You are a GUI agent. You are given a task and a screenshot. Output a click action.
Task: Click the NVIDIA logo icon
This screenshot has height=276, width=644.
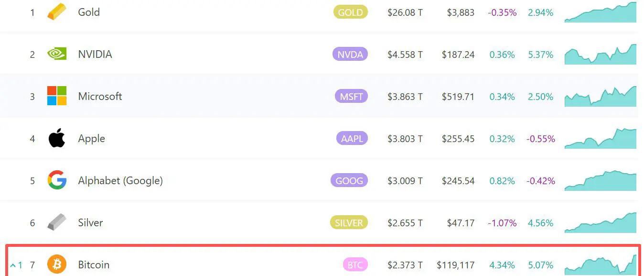tap(57, 54)
